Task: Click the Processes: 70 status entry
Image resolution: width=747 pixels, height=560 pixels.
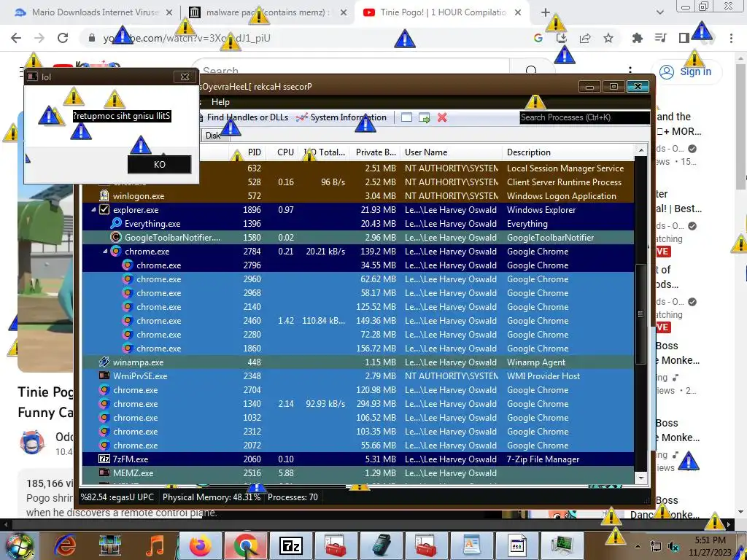Action: (293, 497)
